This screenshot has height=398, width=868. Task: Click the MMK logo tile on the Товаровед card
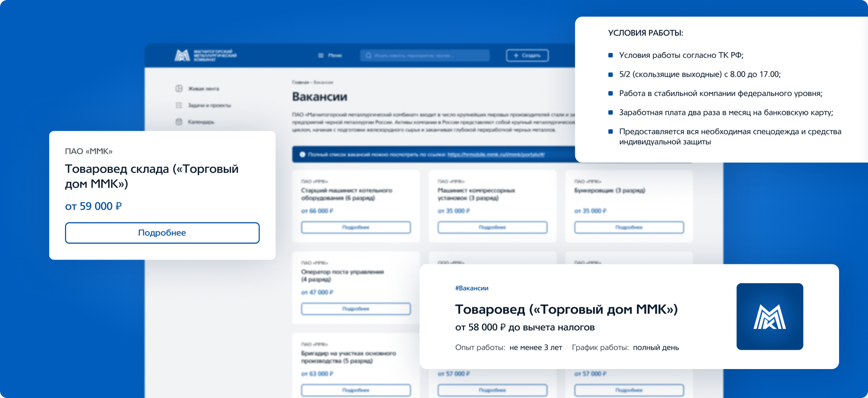coord(770,316)
